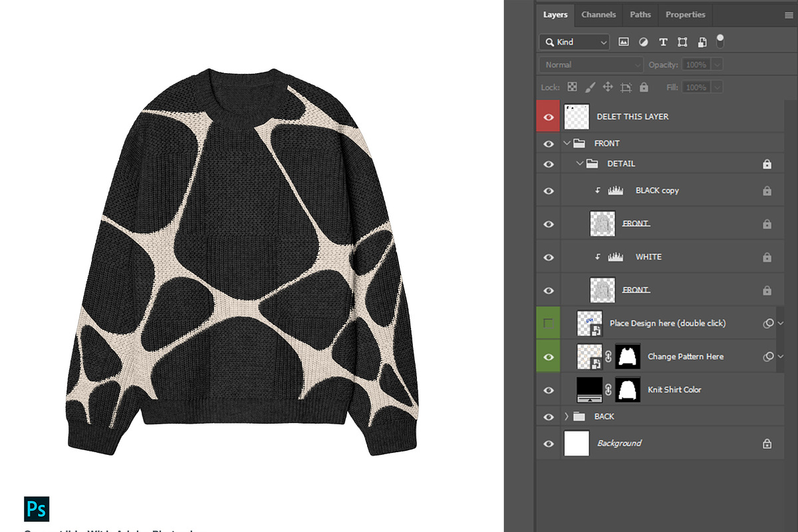
Task: Click levels adjustment icon of BLACK copy layer
Action: click(x=615, y=191)
